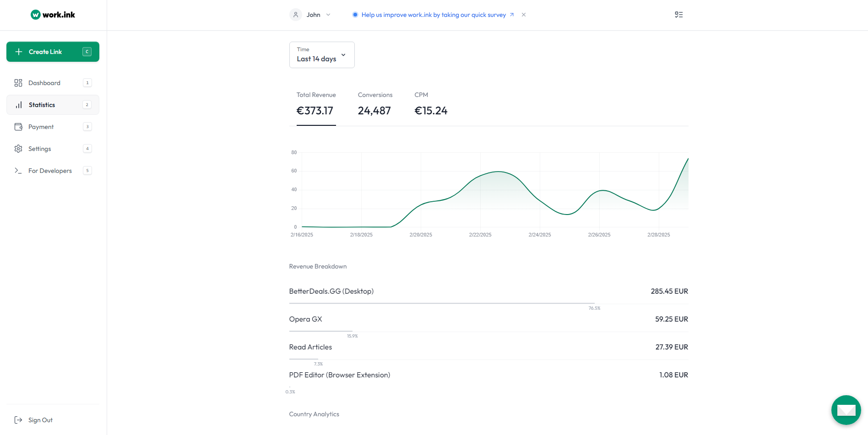The width and height of the screenshot is (868, 435).
Task: Click the 27.39 EUR value
Action: (x=672, y=347)
